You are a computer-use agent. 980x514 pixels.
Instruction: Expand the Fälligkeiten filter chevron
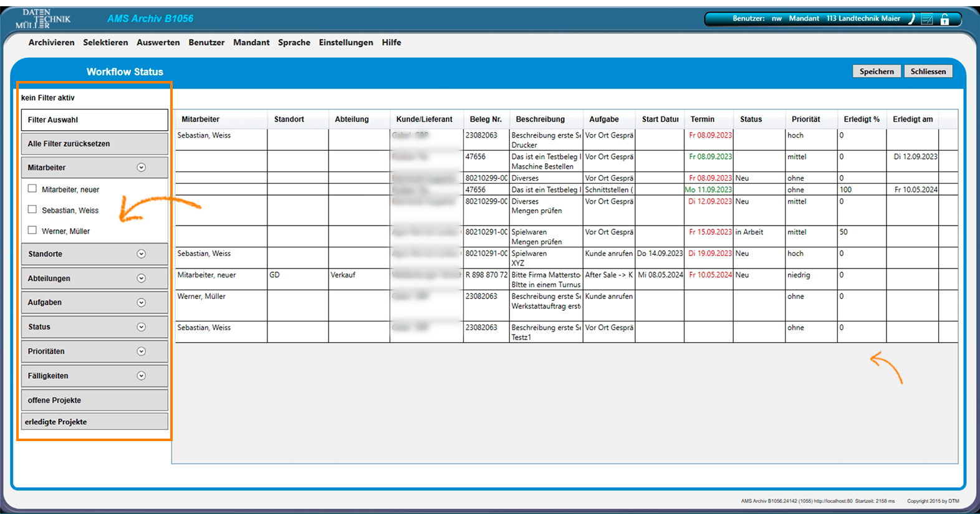[x=142, y=376]
